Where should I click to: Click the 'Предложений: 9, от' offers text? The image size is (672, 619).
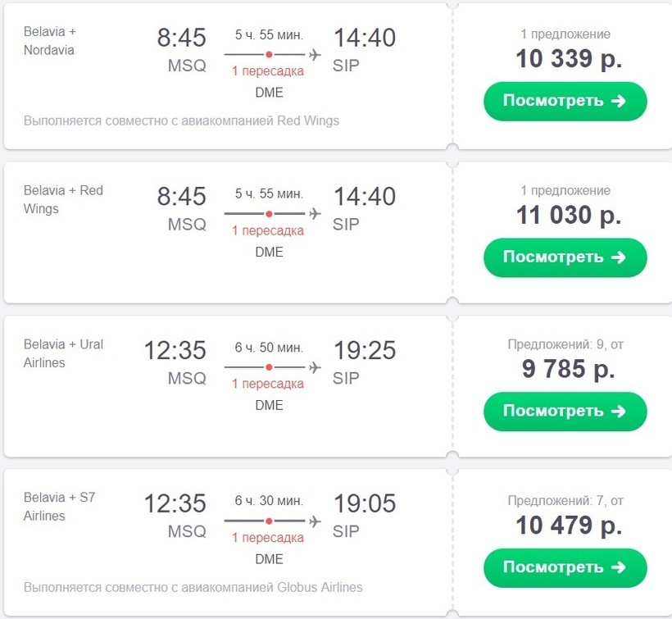click(x=565, y=345)
